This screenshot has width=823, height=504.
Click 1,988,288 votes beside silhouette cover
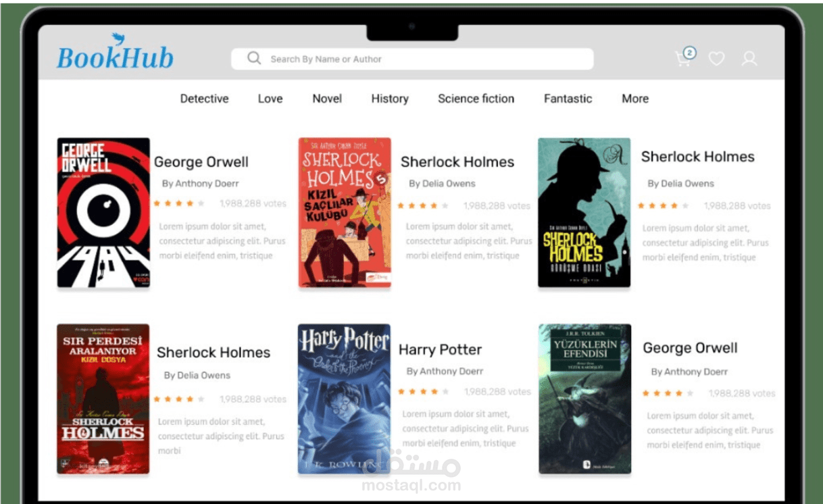(x=737, y=206)
